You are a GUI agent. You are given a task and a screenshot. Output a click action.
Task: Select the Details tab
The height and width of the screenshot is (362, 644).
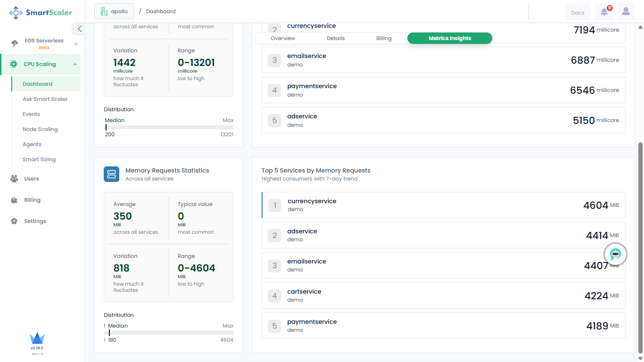[336, 38]
